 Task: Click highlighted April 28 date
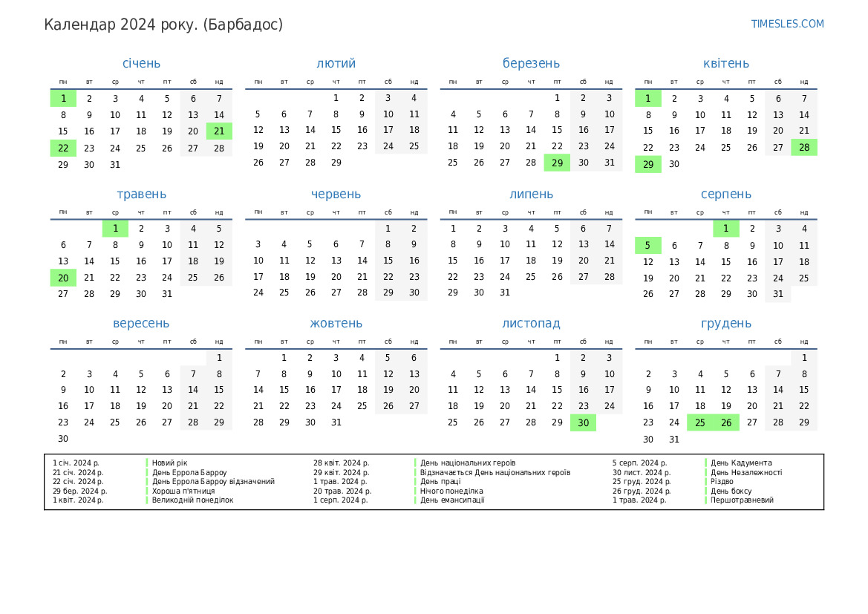click(804, 147)
